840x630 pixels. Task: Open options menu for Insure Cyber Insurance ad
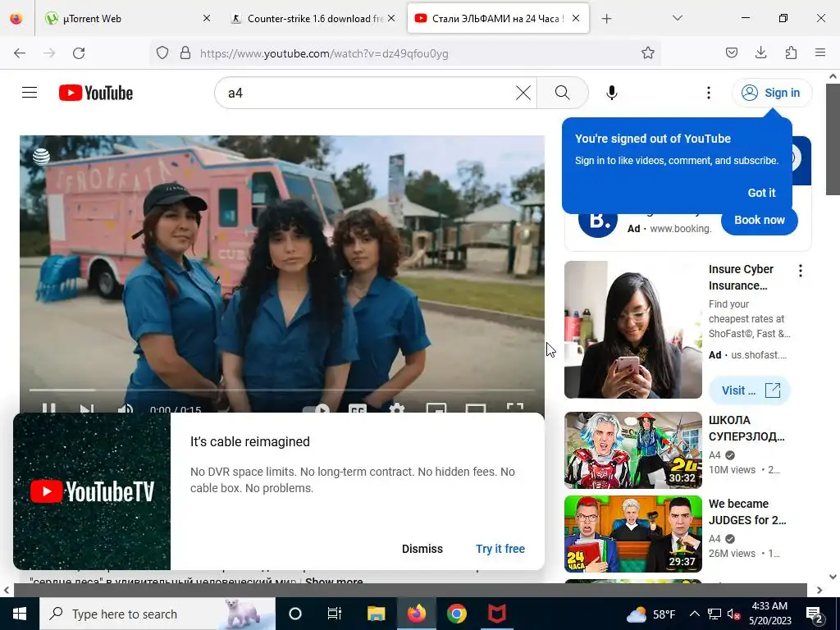click(x=801, y=271)
